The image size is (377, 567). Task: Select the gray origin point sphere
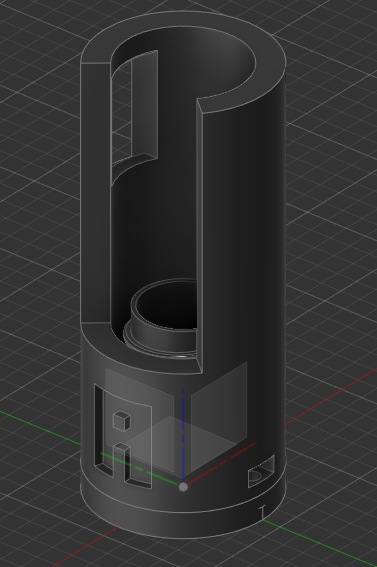pyautogui.click(x=183, y=487)
